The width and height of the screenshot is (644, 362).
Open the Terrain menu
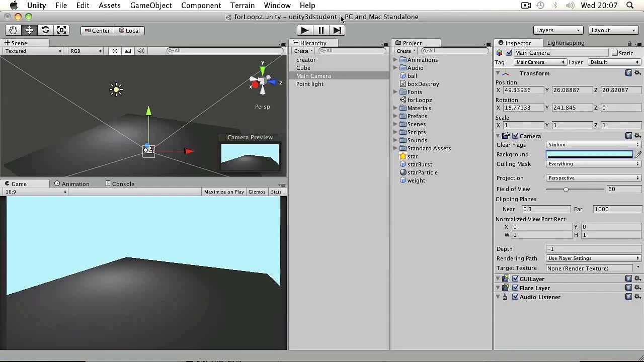243,6
